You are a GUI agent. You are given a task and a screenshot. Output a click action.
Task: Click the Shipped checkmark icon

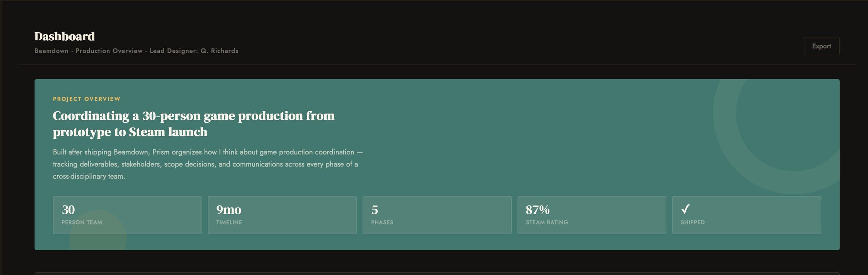coord(685,209)
